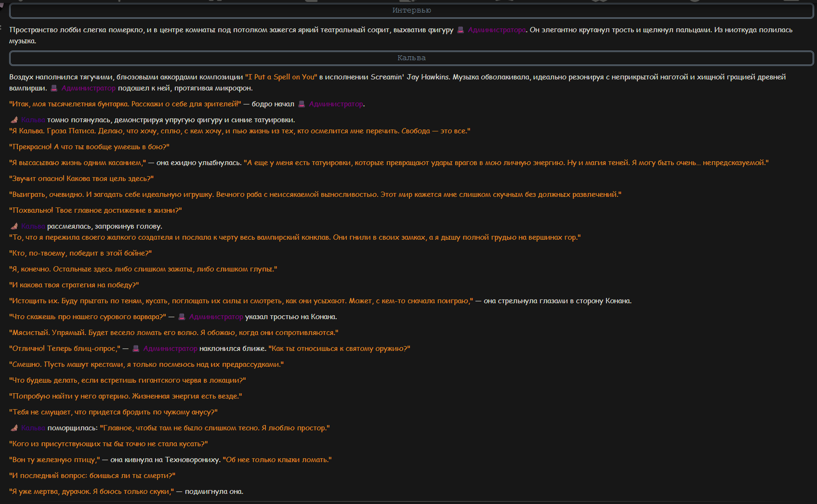Click hat icon before 'подошел к ней' mention
This screenshot has height=504, width=817.
54,88
